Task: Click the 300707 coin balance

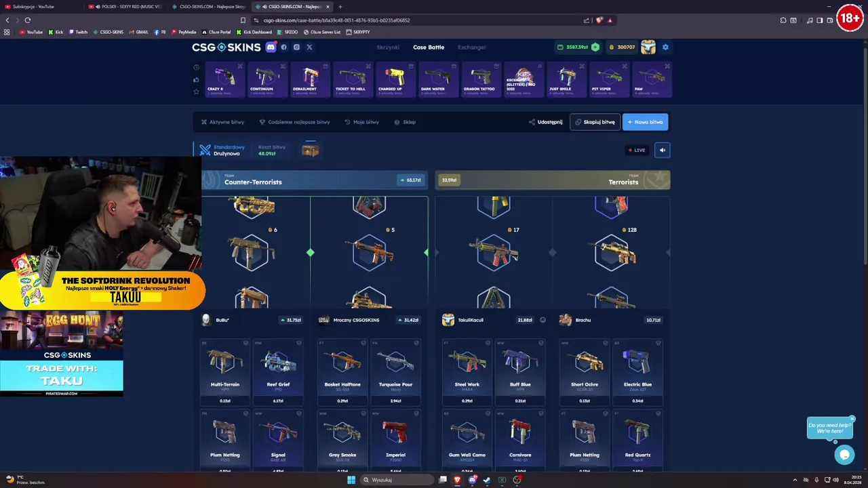Action: click(x=622, y=47)
